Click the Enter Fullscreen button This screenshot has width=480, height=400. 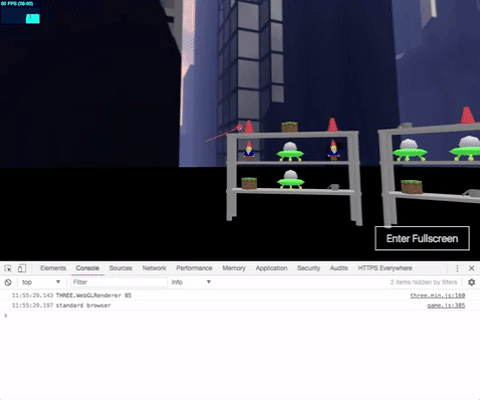(x=422, y=238)
